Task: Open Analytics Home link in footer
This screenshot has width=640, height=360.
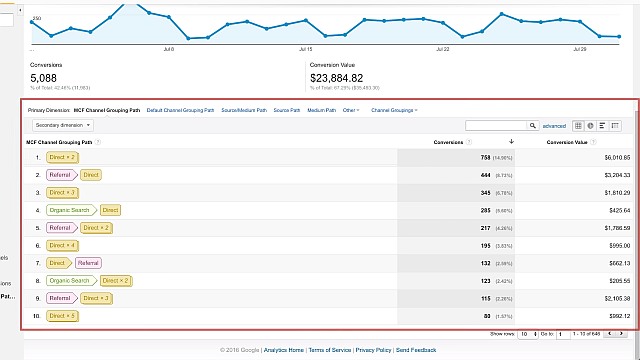Action: tap(284, 350)
